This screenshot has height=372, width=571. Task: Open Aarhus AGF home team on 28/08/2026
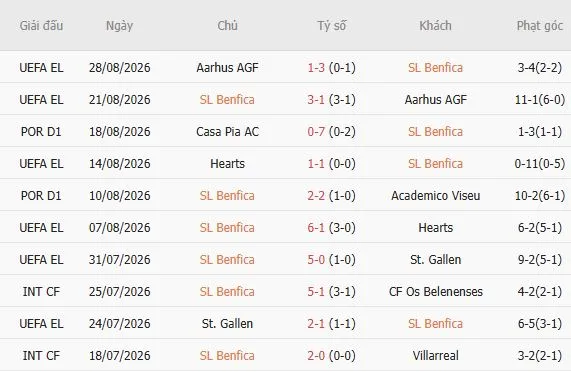point(227,68)
